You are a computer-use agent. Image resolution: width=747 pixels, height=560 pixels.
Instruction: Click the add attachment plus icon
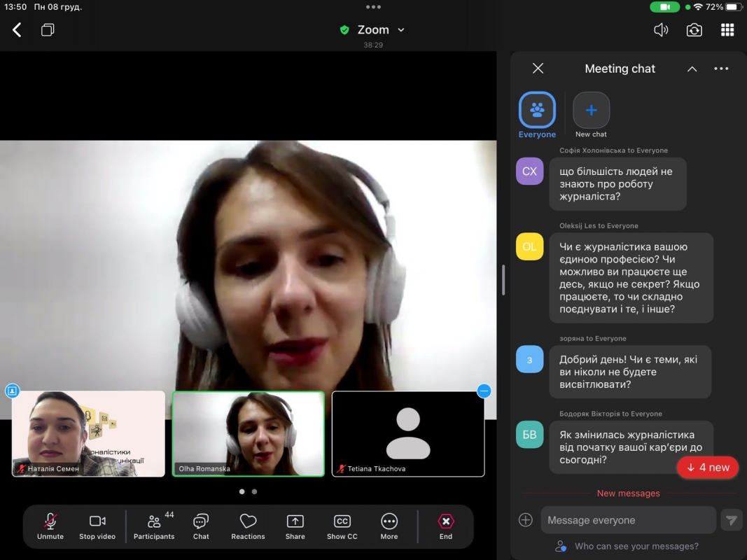click(x=526, y=520)
